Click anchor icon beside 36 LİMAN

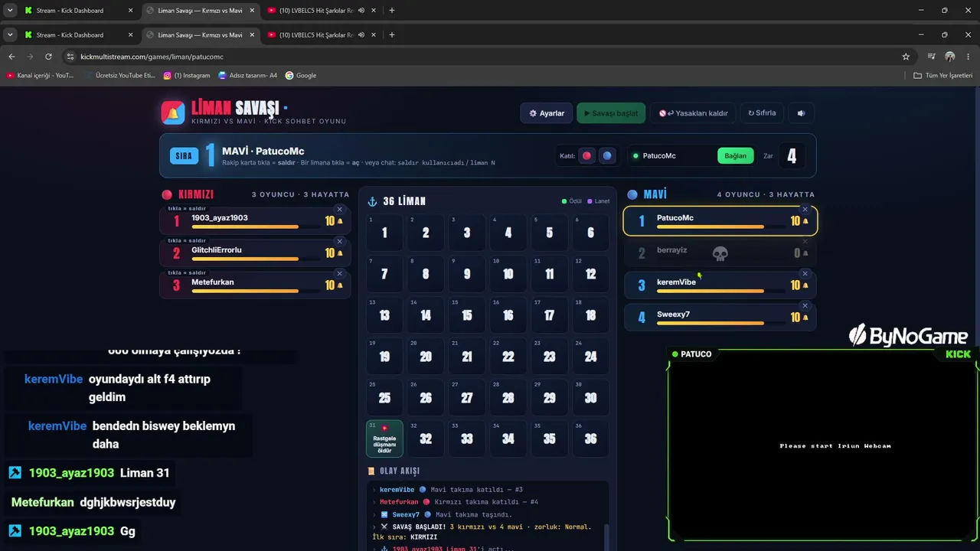pos(373,201)
